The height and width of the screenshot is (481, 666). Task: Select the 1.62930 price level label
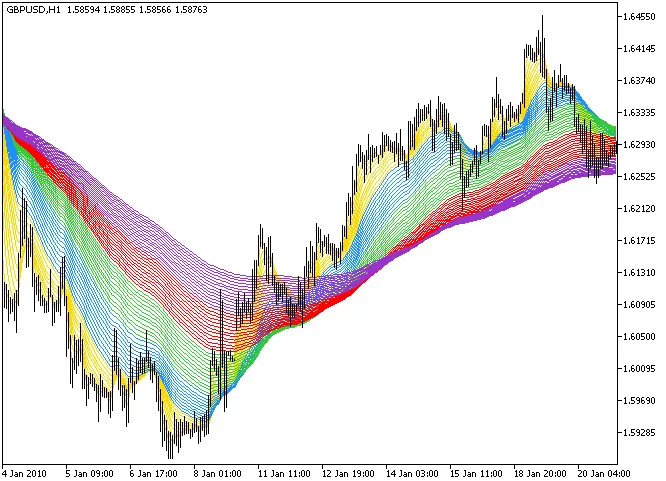click(x=637, y=145)
